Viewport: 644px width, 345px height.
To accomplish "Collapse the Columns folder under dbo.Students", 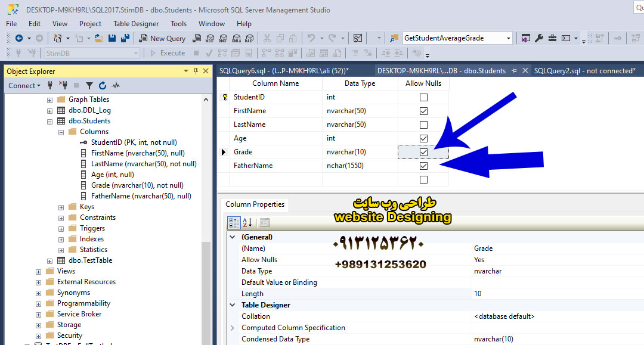I will coord(61,132).
